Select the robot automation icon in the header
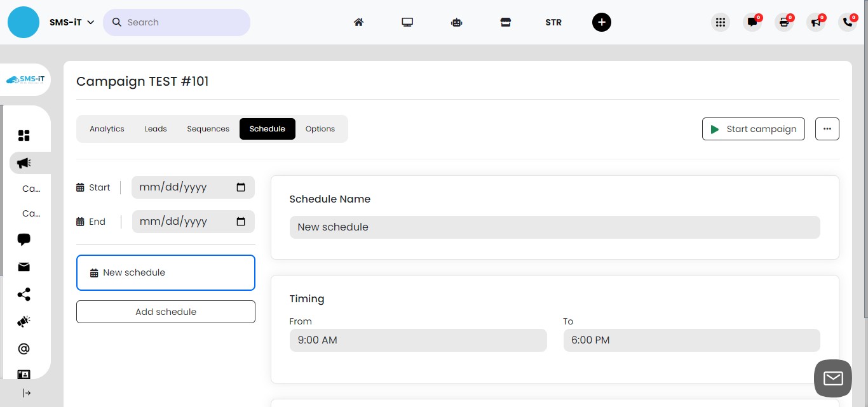The image size is (868, 407). tap(456, 22)
